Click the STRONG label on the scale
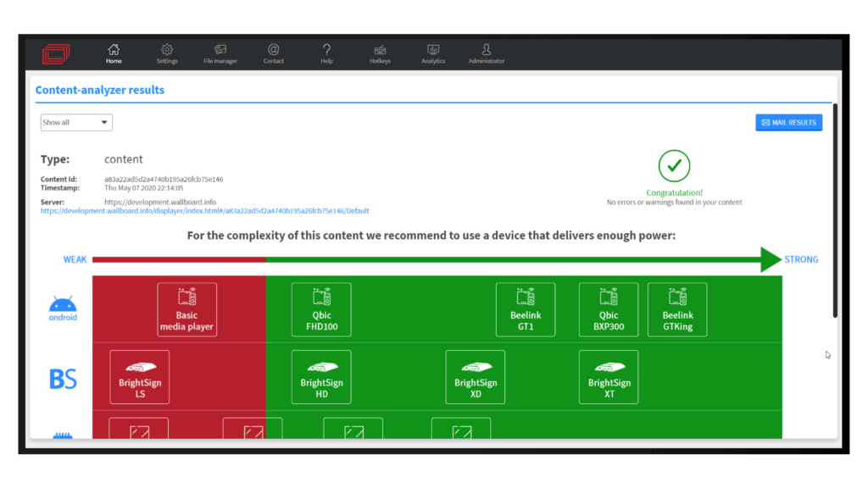This screenshot has height=488, width=868. click(x=801, y=259)
